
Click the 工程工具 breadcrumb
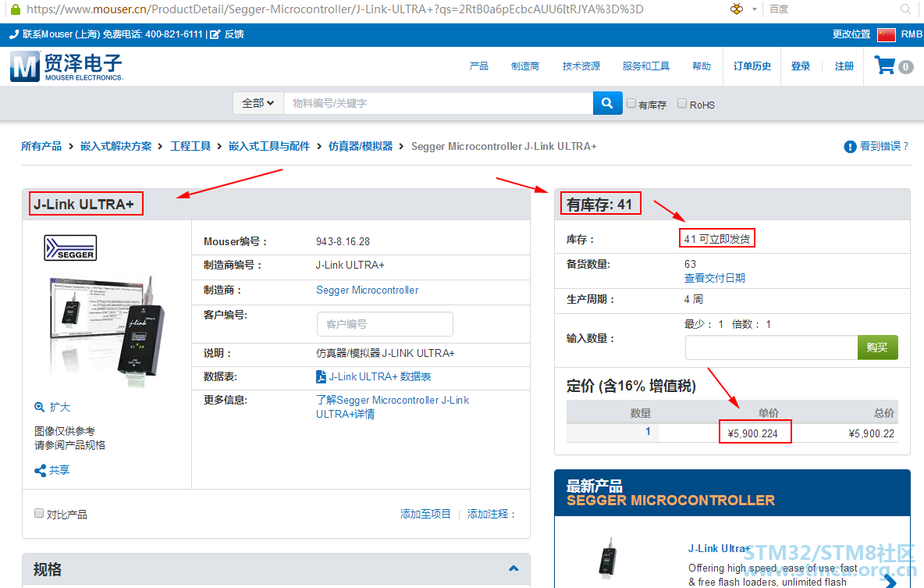[190, 146]
